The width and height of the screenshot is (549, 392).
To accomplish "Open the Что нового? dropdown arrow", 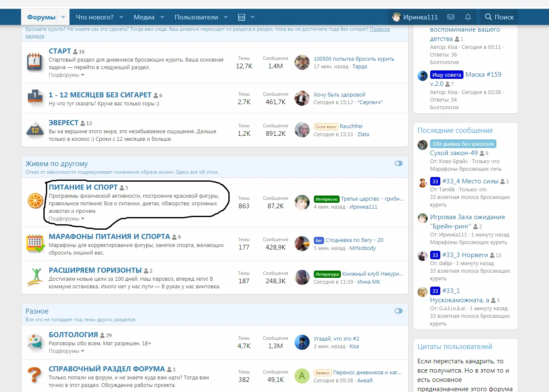I will tap(121, 17).
